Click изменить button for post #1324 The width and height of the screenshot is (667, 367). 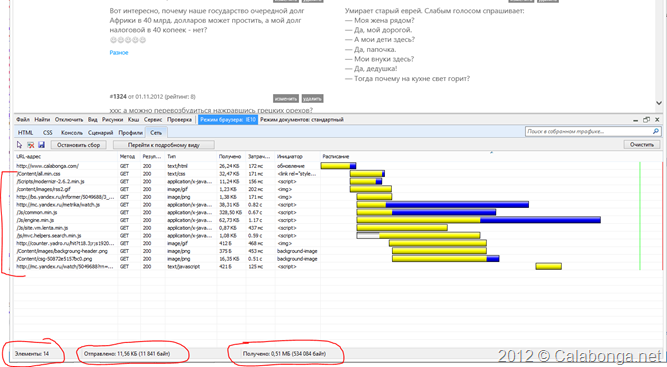286,99
